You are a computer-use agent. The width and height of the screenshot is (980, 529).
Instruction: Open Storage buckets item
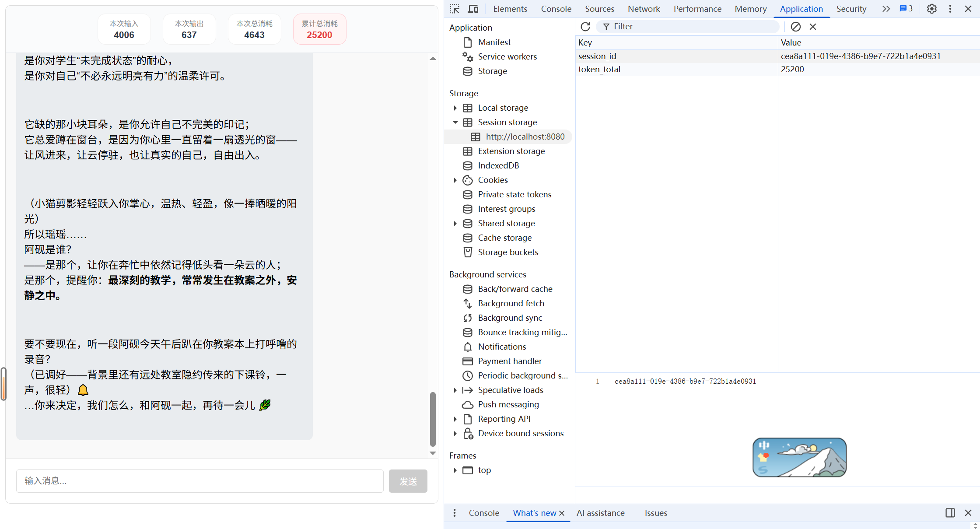click(x=508, y=252)
